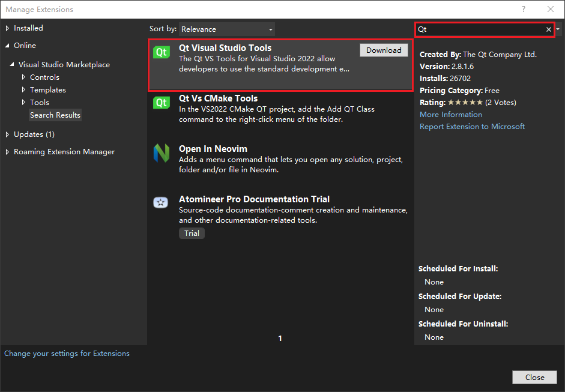Screen dimensions: 565x392
Task: Expand the Templates node
Action: click(23, 89)
